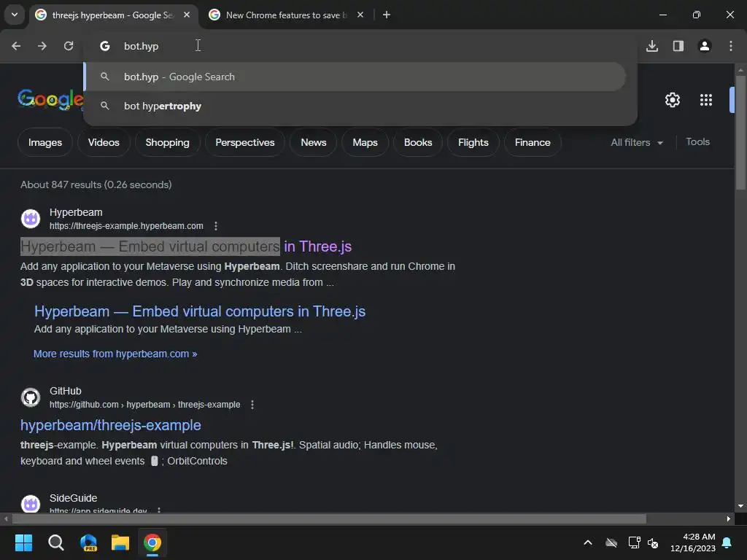Open the threejs-example.hyperbeam.com URL
Viewport: 747px width, 560px height.
pos(126,226)
